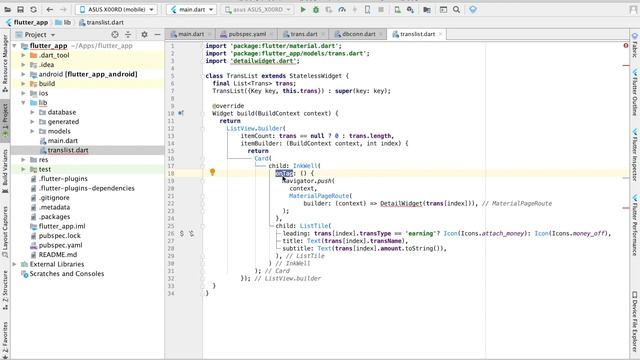Click the Run with Coverage icon
Screen dimensions: 640x360
pyautogui.click(x=329, y=9)
